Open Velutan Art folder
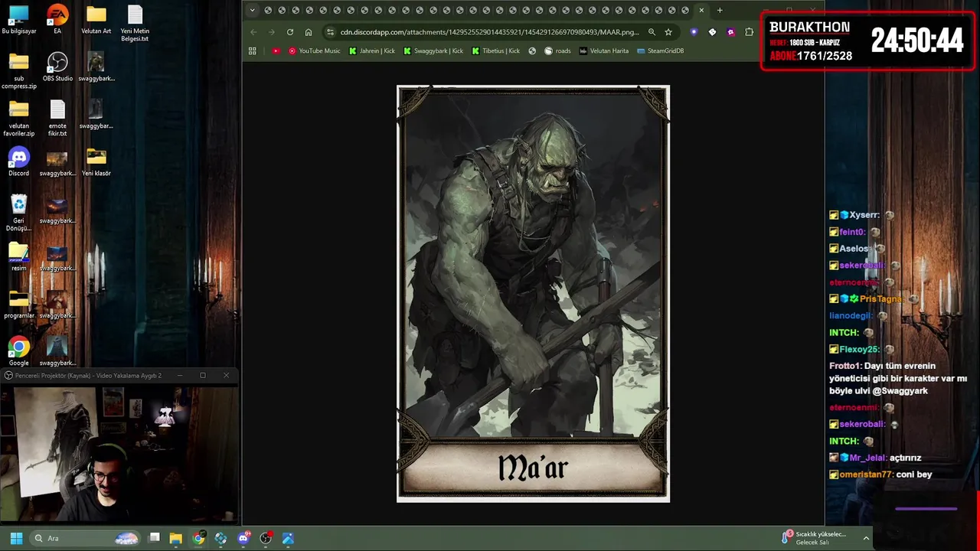 96,20
